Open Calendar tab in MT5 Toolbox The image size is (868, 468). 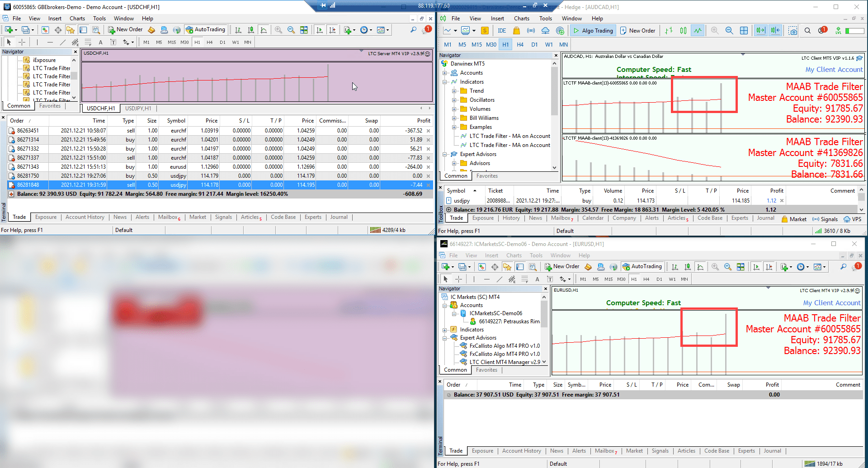tap(593, 218)
